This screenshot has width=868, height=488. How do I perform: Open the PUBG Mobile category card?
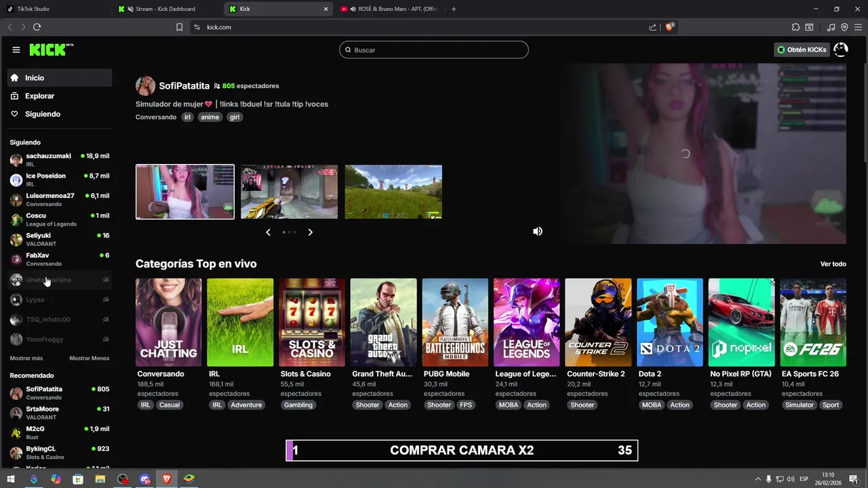click(455, 323)
